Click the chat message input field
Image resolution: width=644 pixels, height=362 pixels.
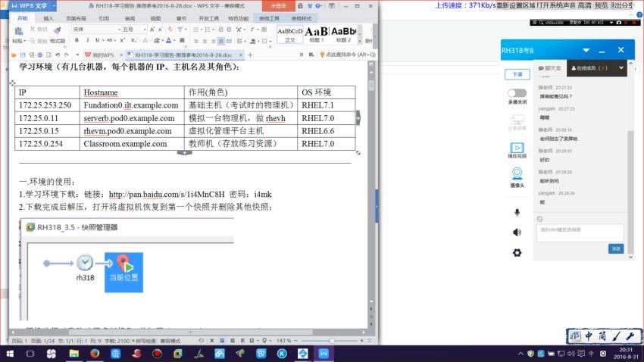click(x=580, y=232)
